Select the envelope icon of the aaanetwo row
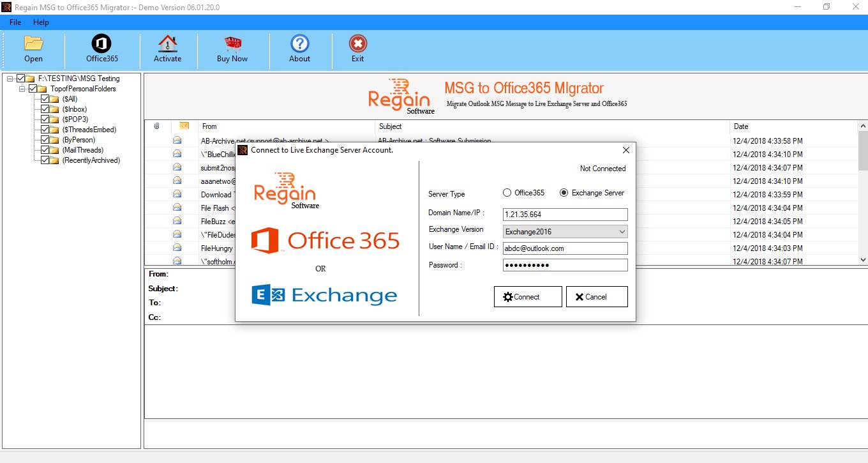This screenshot has width=868, height=463. click(x=177, y=181)
